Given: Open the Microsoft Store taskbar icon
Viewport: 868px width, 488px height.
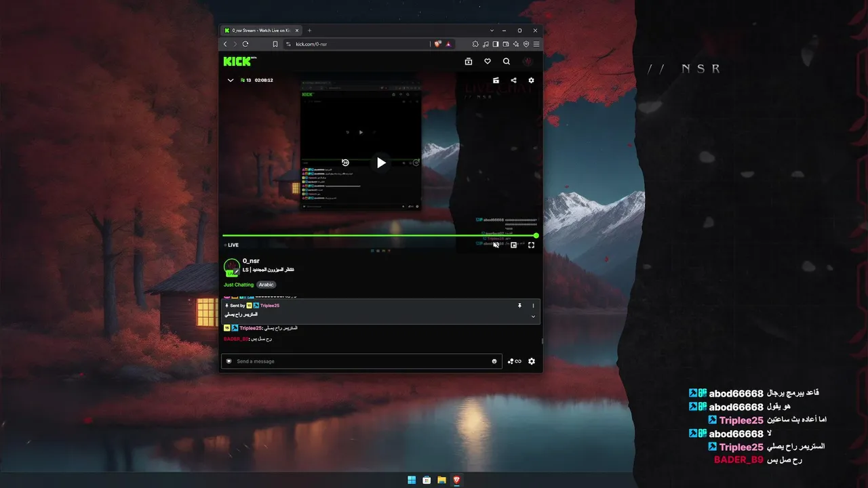Looking at the screenshot, I should (427, 480).
